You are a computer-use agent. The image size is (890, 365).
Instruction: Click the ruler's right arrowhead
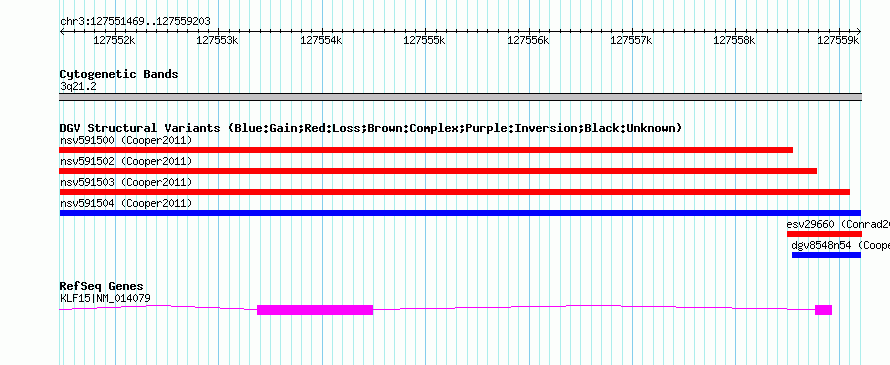pos(858,32)
